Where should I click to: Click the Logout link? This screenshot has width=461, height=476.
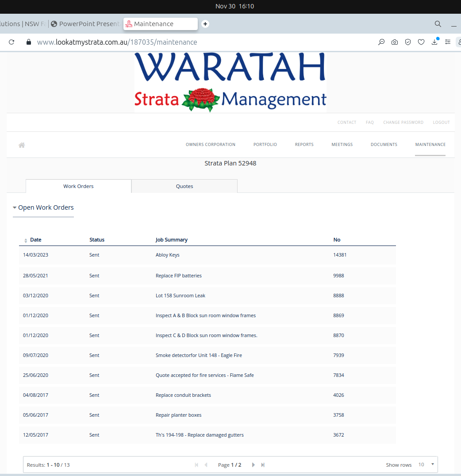(441, 123)
